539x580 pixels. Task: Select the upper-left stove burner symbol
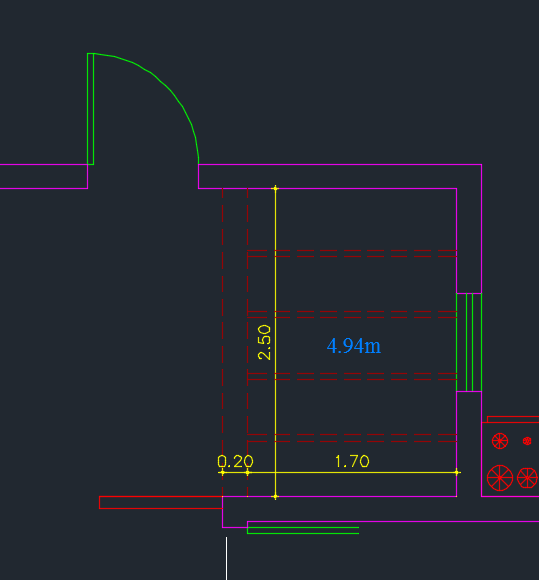coord(500,441)
